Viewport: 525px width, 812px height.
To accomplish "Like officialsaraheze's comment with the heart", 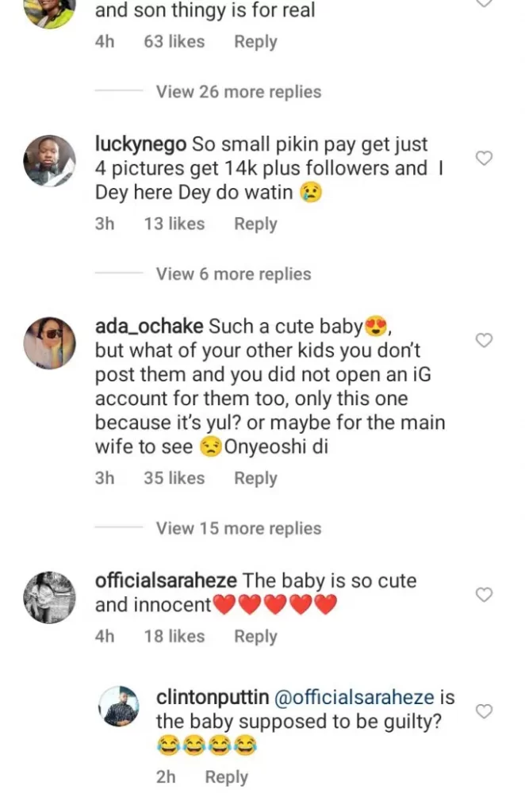I will pyautogui.click(x=484, y=595).
